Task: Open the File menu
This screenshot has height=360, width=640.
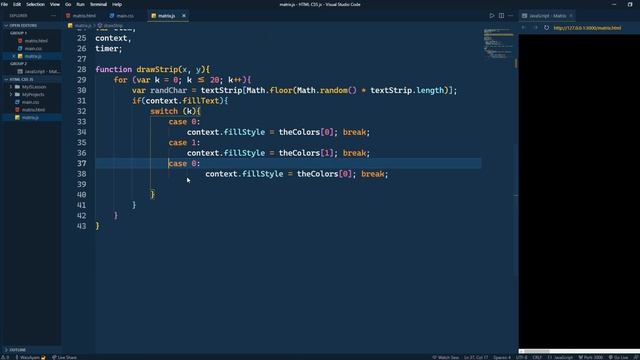Action: (x=4, y=4)
